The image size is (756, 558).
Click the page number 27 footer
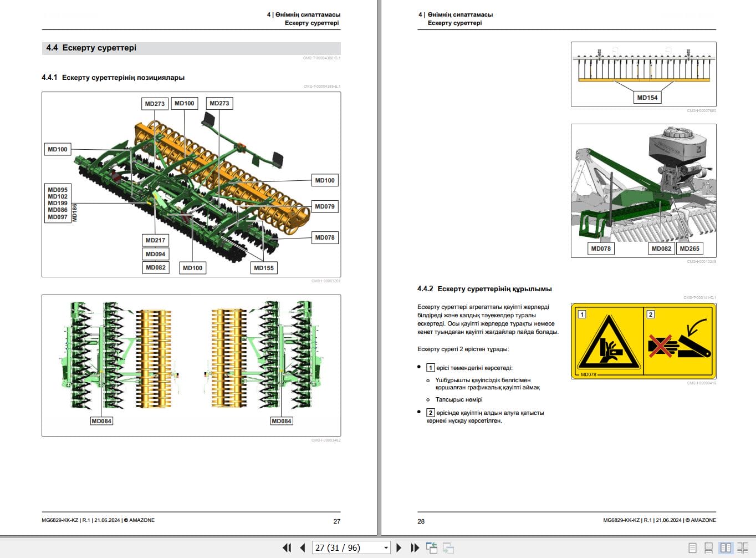(x=337, y=521)
